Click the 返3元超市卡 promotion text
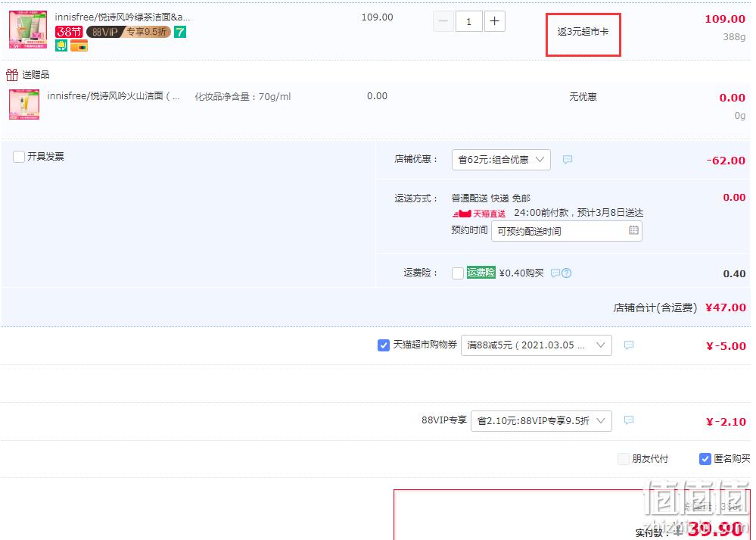This screenshot has width=756, height=540. pyautogui.click(x=583, y=32)
